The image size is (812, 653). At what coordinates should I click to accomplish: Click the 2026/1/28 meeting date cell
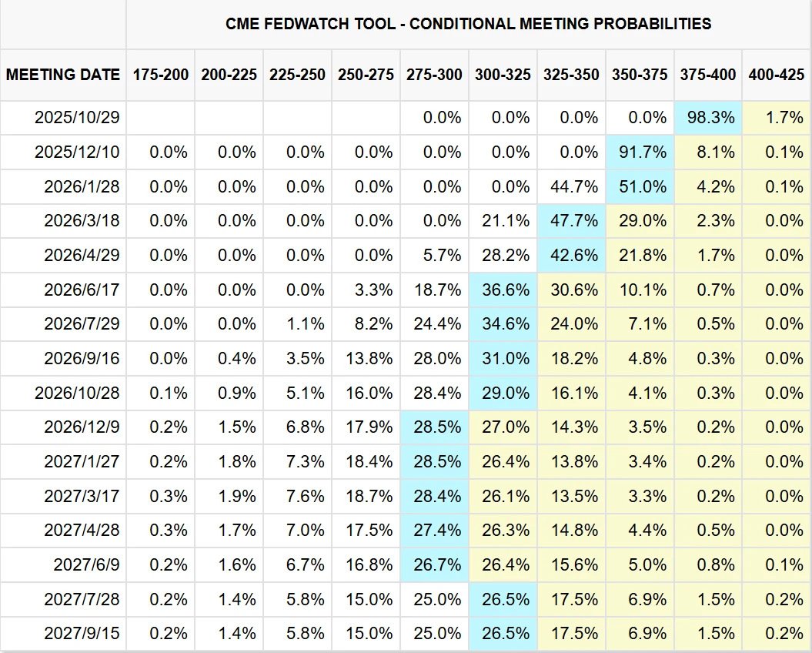coord(82,186)
